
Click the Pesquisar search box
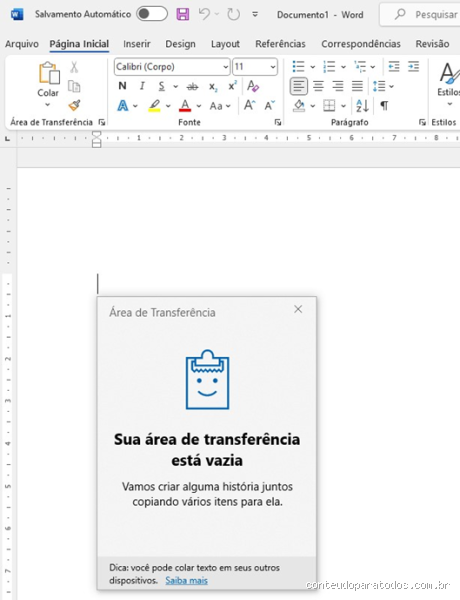421,15
